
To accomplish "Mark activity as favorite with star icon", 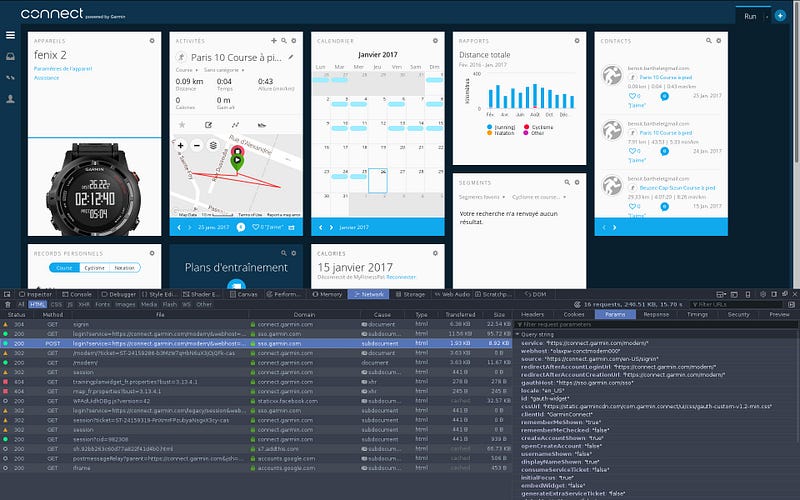I will 182,124.
